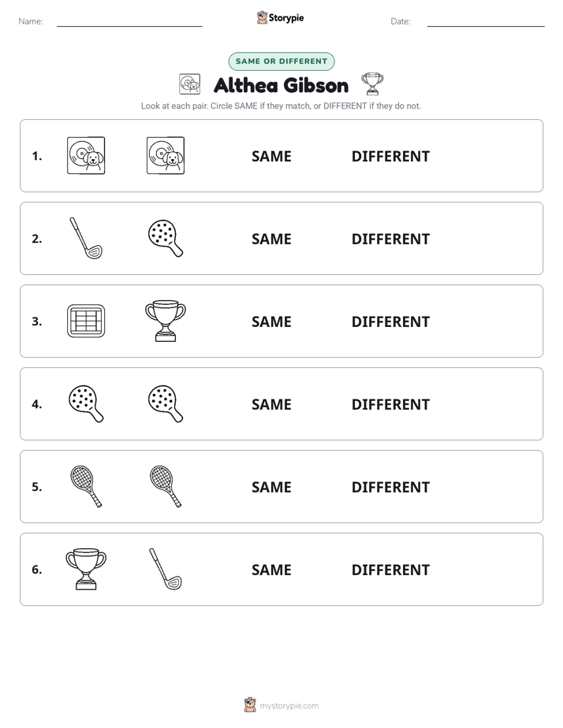The height and width of the screenshot is (728, 563).
Task: Select DIFFERENT for pair 2
Action: coord(390,239)
